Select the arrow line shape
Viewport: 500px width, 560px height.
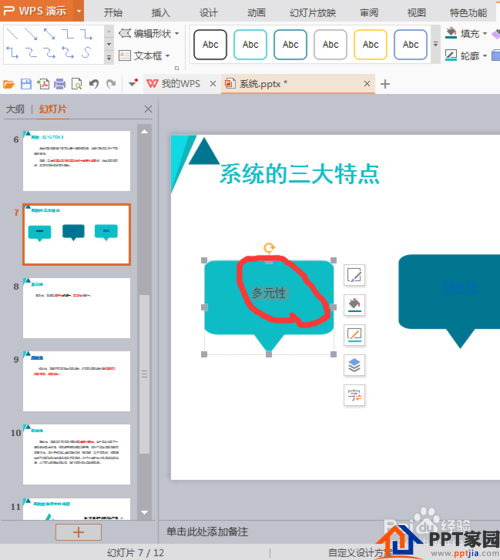click(31, 34)
